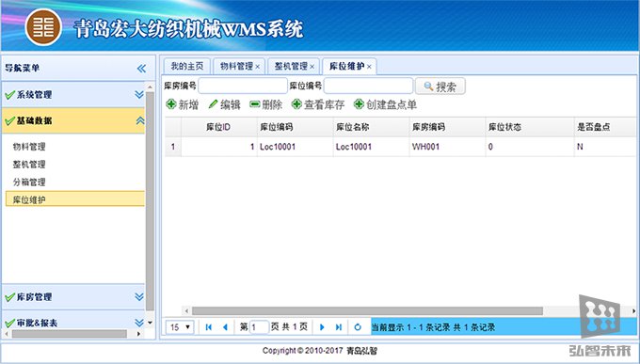
Task: Go to last page in pager
Action: click(339, 327)
